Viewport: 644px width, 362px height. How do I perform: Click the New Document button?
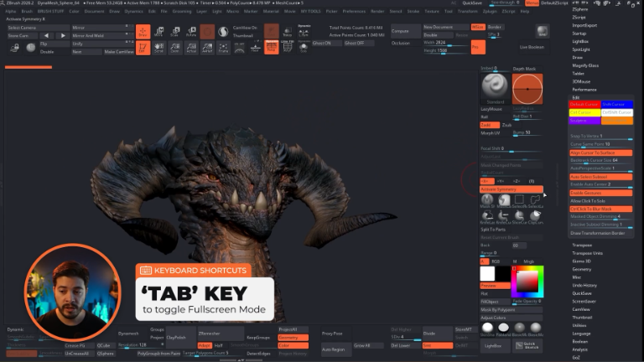tap(446, 27)
